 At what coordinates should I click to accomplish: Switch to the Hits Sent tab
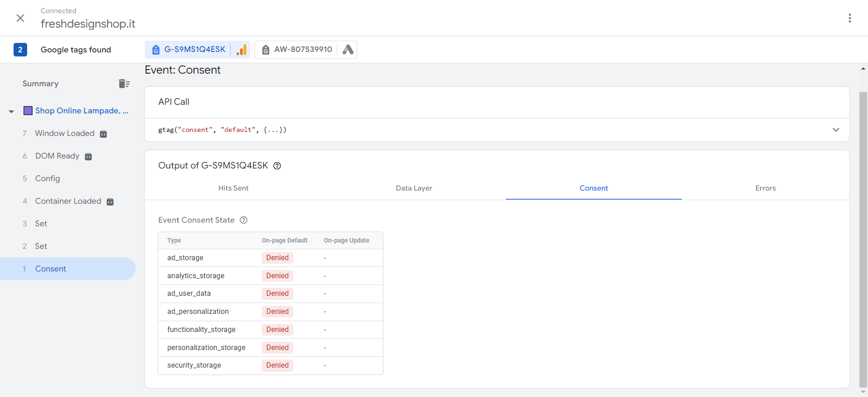tap(233, 188)
